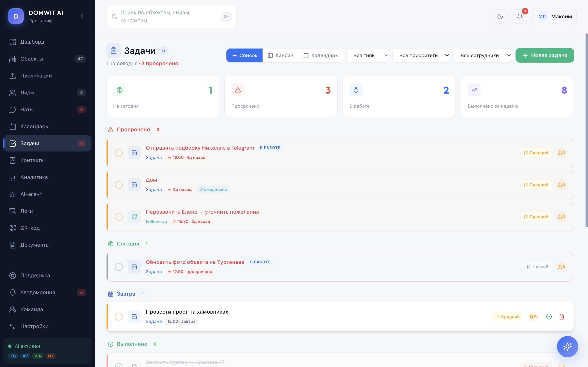
Task: Open QR-код in the sidebar
Action: point(30,228)
